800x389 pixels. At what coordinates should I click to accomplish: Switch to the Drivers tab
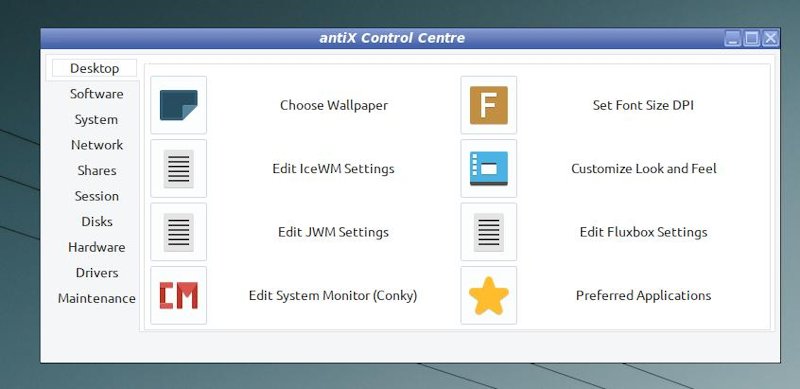point(97,273)
